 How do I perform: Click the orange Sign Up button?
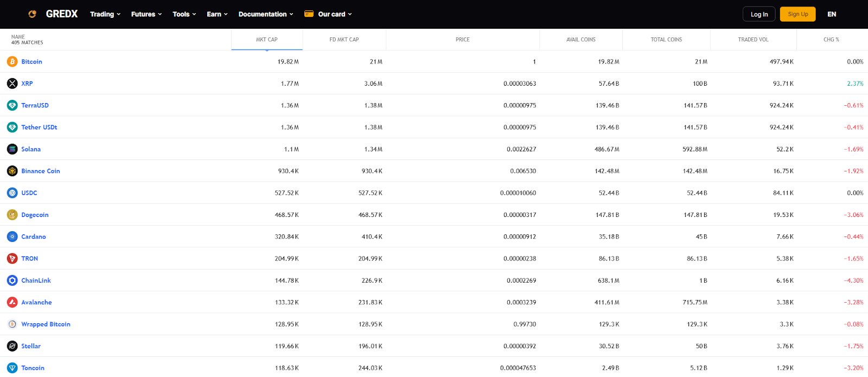click(x=797, y=14)
